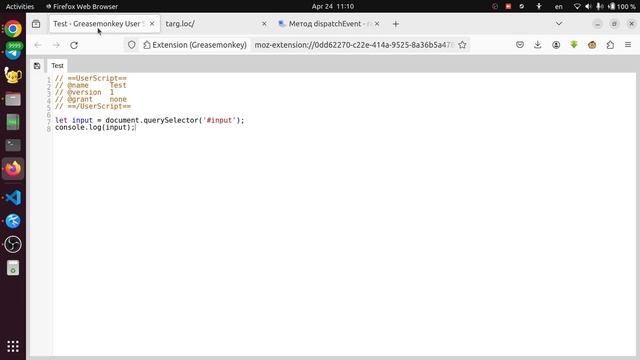The width and height of the screenshot is (640, 360).
Task: Open the Files manager in dock
Action: [13, 99]
